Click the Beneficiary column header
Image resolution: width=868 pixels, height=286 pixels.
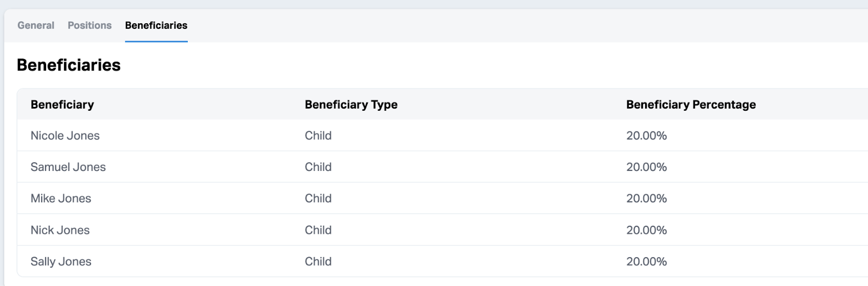(62, 105)
